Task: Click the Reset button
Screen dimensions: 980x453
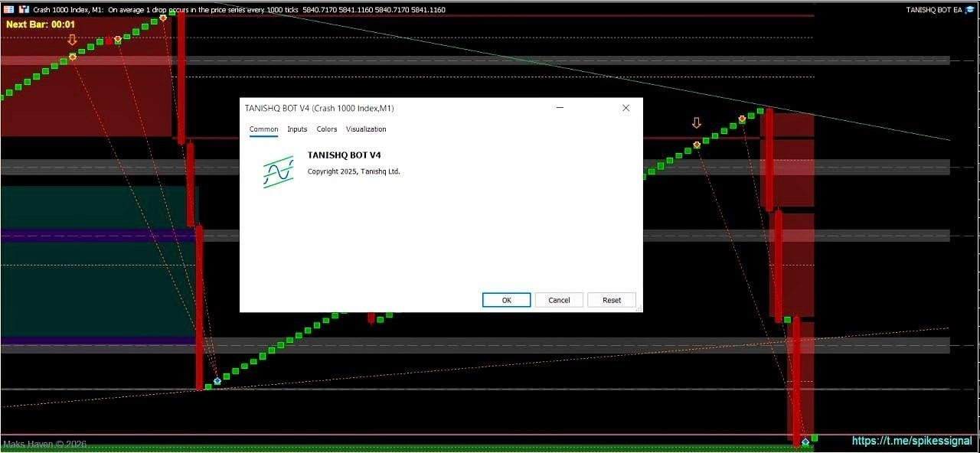Action: pos(612,300)
